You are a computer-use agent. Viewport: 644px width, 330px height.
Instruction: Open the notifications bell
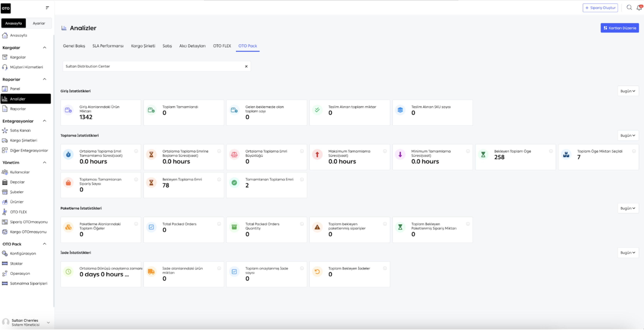pos(639,8)
